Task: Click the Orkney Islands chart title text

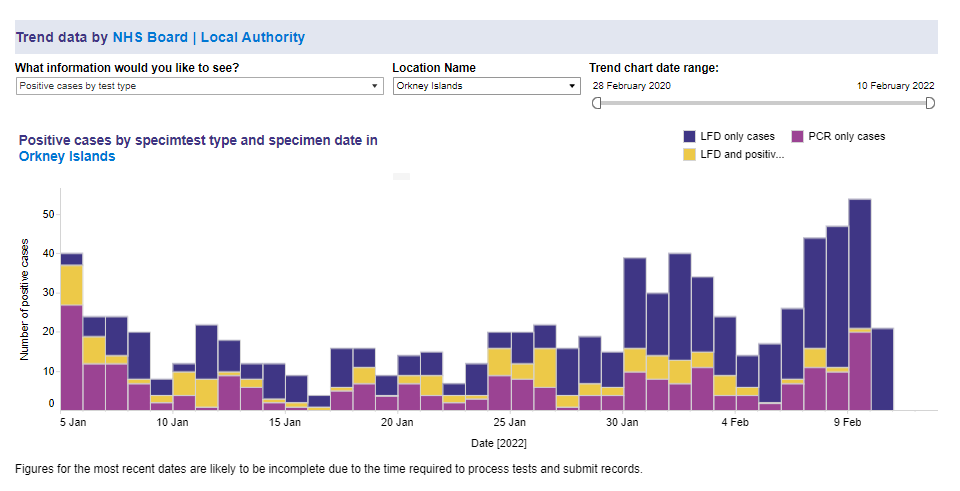Action: click(67, 157)
